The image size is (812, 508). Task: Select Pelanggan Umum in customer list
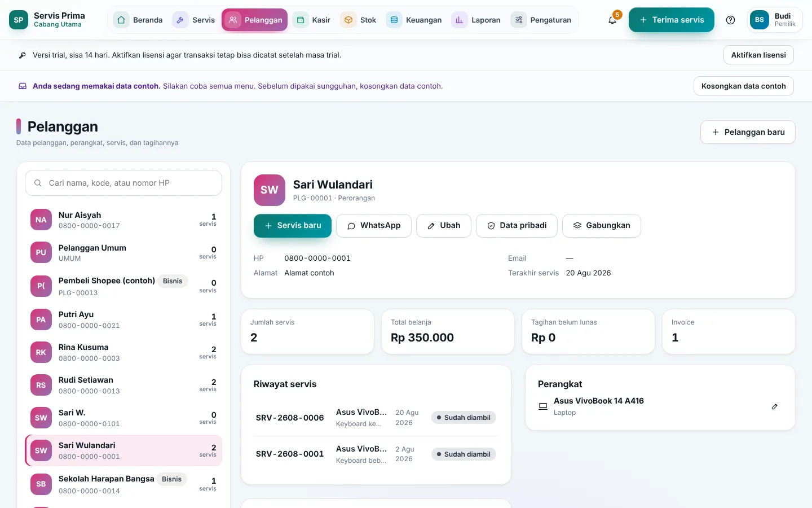(x=123, y=252)
